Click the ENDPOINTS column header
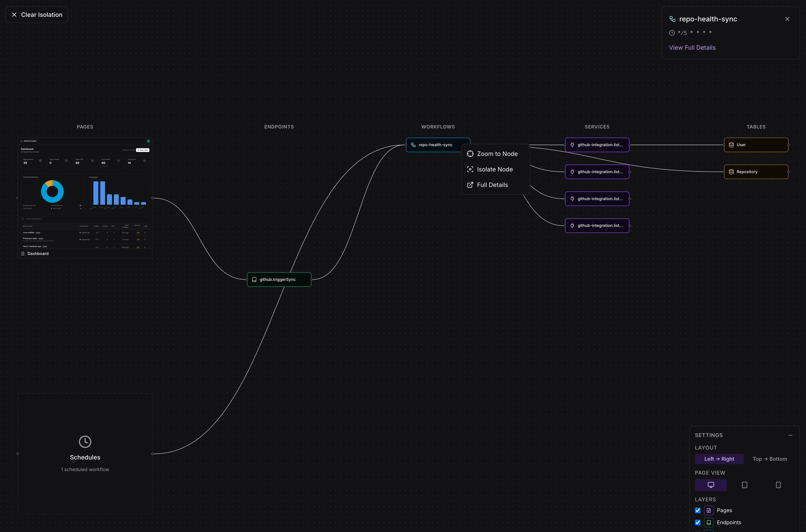The height and width of the screenshot is (532, 806). [279, 127]
